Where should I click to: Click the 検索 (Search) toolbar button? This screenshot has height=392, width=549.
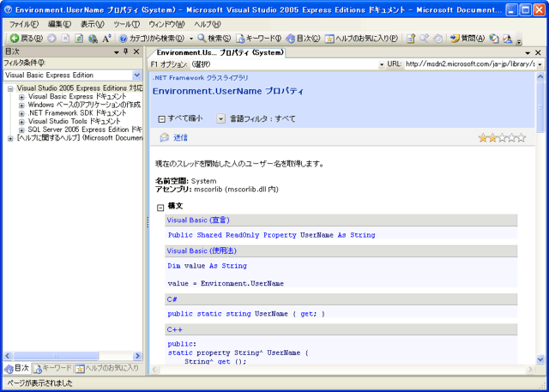(214, 38)
